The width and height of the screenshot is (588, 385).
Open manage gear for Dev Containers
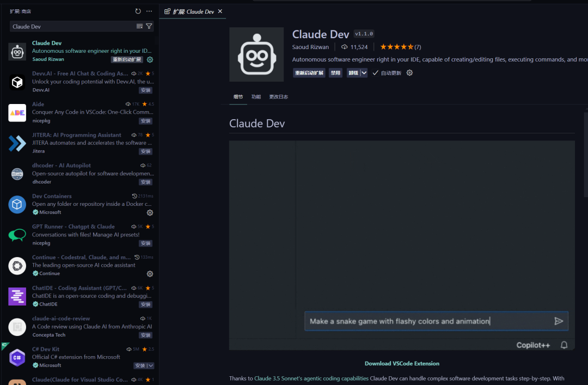[x=150, y=213]
